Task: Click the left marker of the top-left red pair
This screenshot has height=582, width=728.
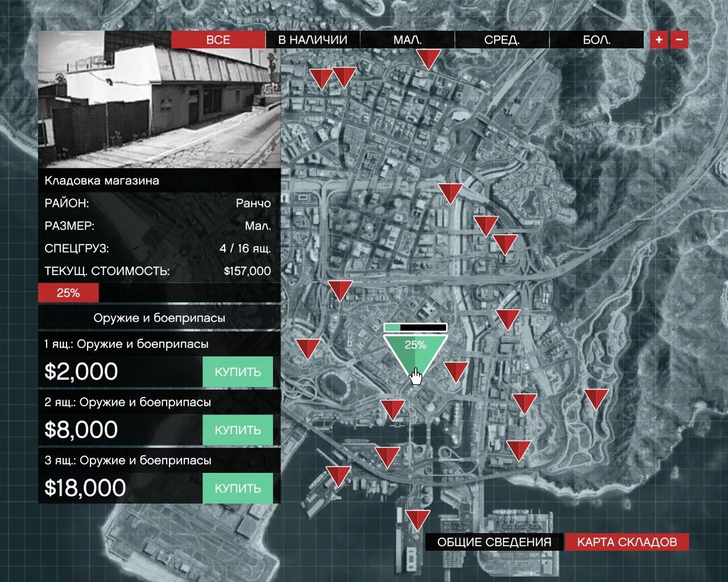Action: coord(321,78)
